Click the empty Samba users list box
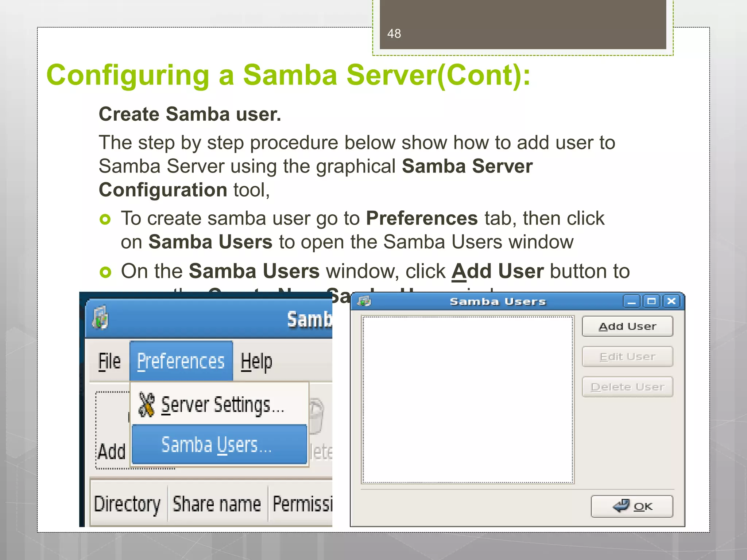The height and width of the screenshot is (560, 747). tap(468, 400)
